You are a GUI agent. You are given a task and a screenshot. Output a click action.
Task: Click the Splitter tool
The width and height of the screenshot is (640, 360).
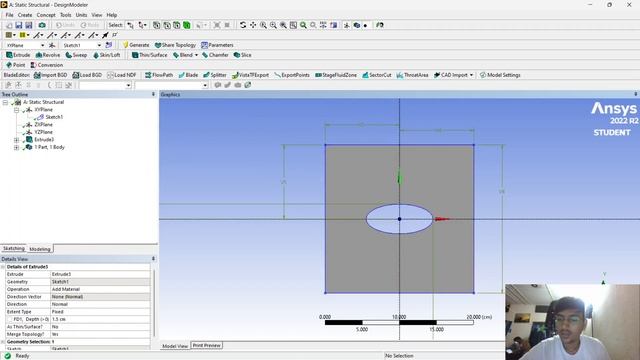point(215,75)
